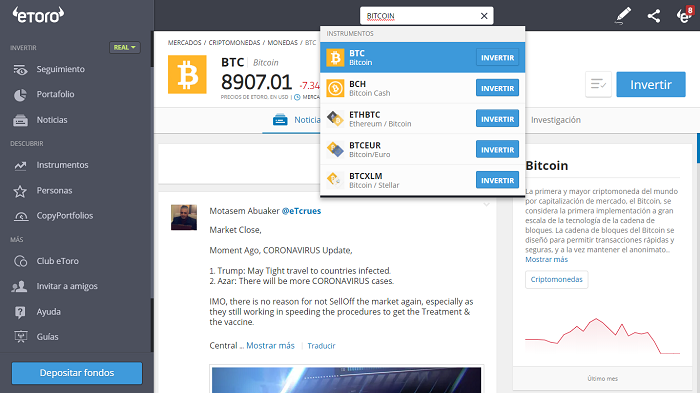Click the Seguimiento eye icon
Viewport: 700px width, 393px height.
pyautogui.click(x=20, y=70)
